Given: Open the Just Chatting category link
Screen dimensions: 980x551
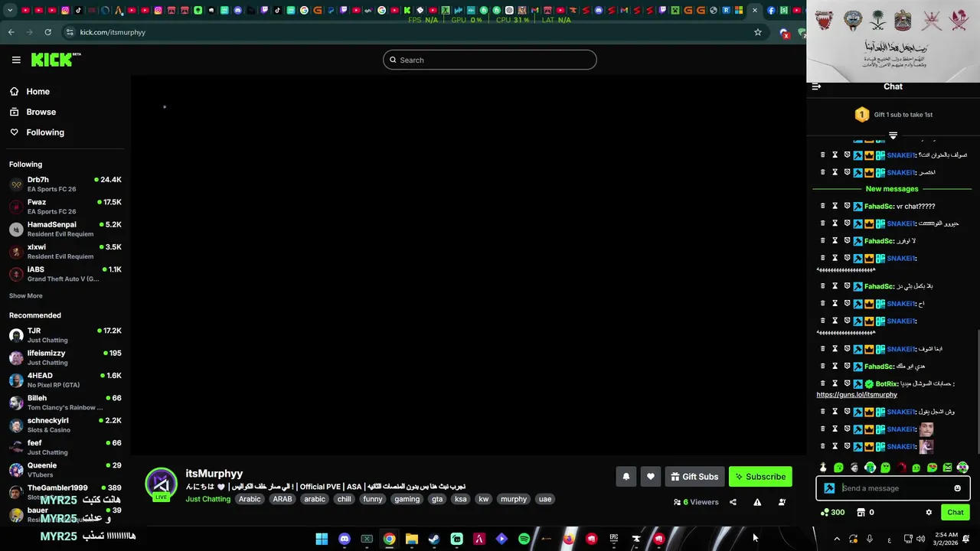Looking at the screenshot, I should pos(207,499).
